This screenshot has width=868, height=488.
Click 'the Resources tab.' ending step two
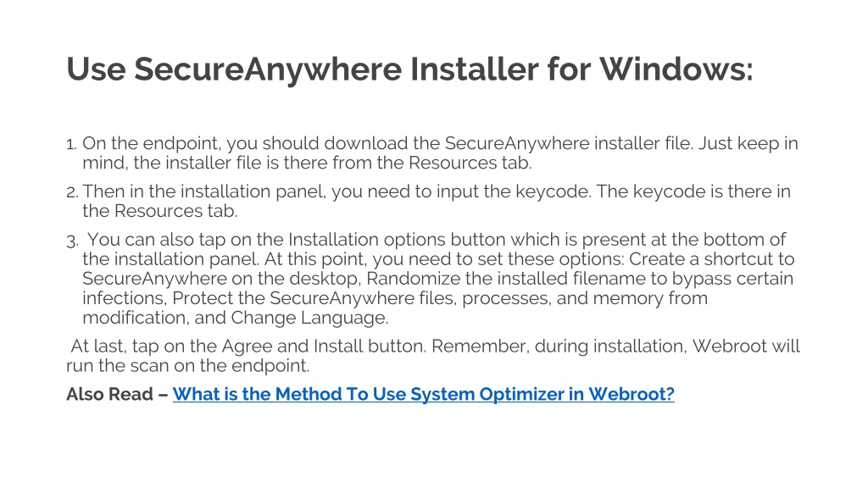pos(160,211)
